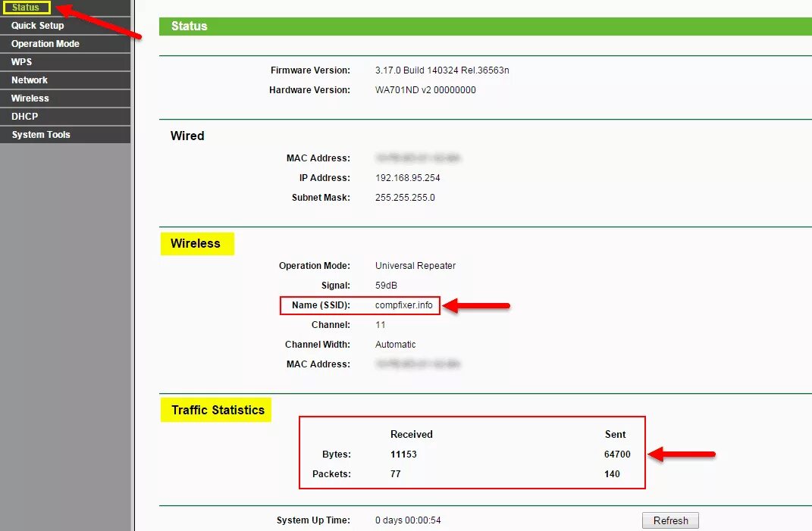The image size is (812, 531).
Task: Click sent packets value 140
Action: coord(612,473)
